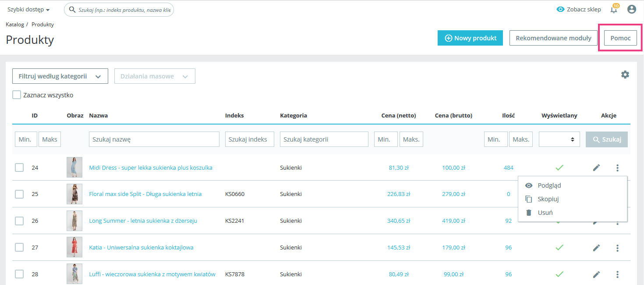Open the user account avatar icon
Image resolution: width=644 pixels, height=285 pixels.
631,9
